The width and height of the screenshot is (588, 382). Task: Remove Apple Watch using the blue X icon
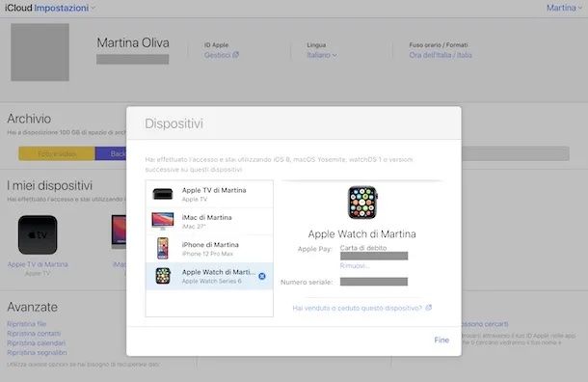262,276
